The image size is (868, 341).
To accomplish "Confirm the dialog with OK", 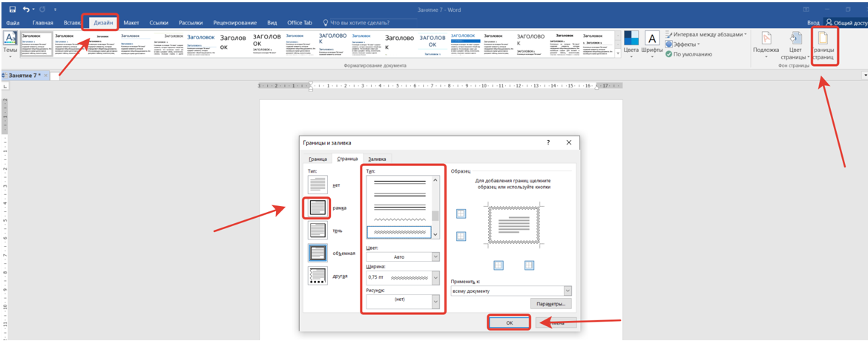I will (509, 322).
